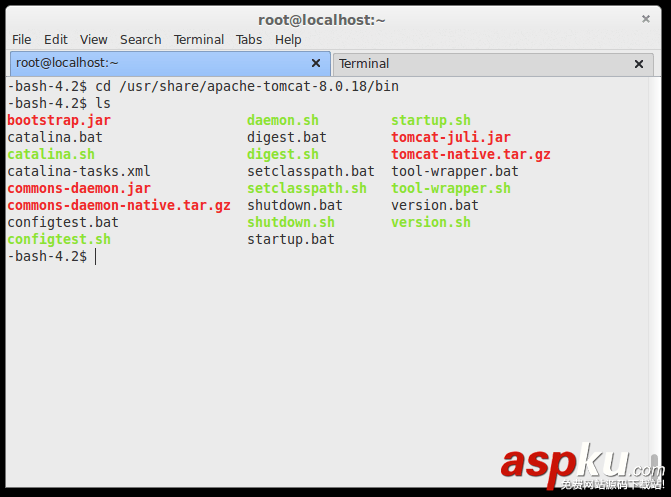Open the File menu
671x497 pixels.
click(x=21, y=40)
